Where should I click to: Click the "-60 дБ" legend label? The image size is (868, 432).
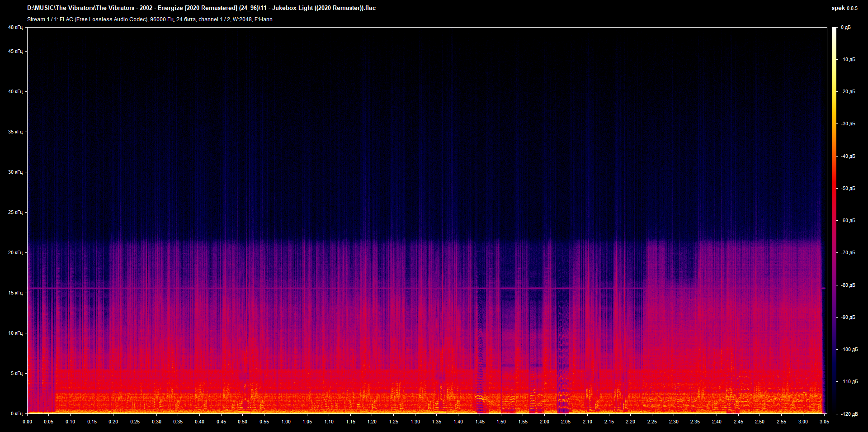[x=848, y=221]
